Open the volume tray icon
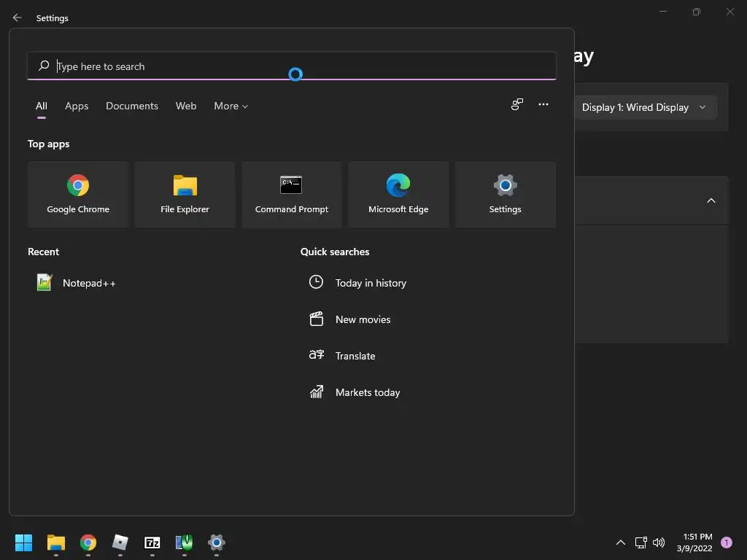This screenshot has height=560, width=747. coord(659,542)
